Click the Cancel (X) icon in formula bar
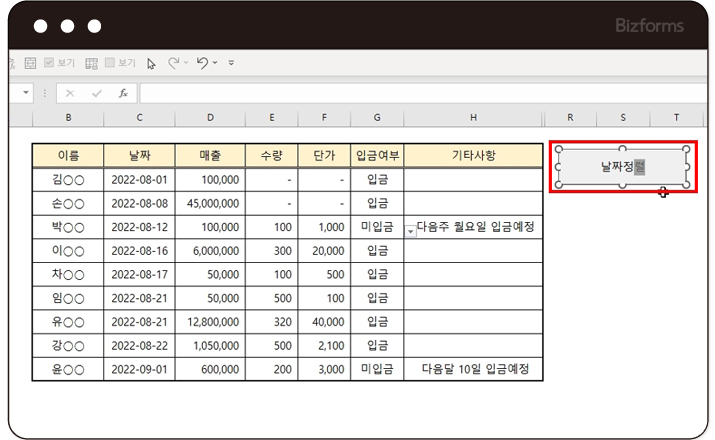The width and height of the screenshot is (715, 440). [x=70, y=93]
